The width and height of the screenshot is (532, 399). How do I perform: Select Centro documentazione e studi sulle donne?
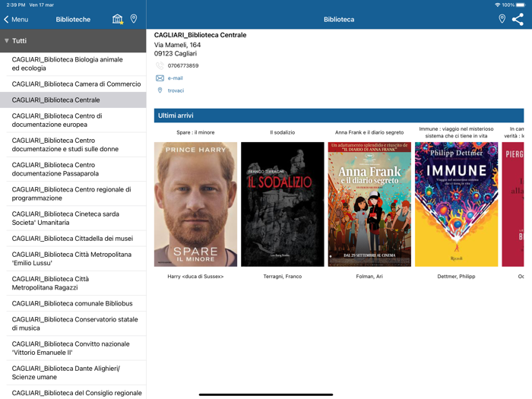(73, 144)
